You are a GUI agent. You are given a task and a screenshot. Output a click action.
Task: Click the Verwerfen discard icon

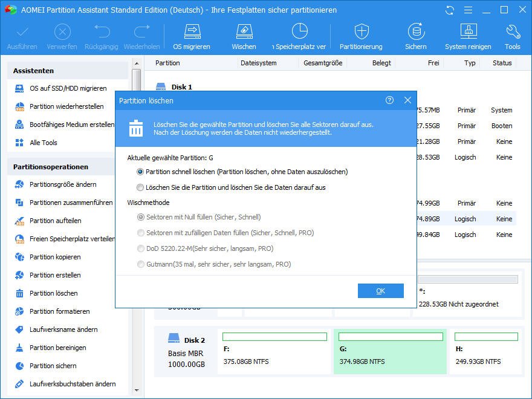tap(62, 33)
